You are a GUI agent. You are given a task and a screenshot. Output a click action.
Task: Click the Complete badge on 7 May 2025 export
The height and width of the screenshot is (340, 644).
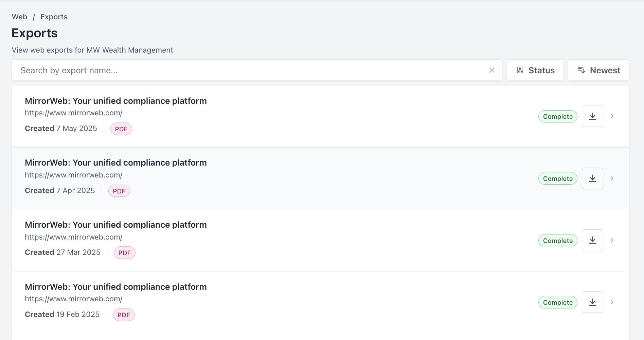pyautogui.click(x=558, y=116)
